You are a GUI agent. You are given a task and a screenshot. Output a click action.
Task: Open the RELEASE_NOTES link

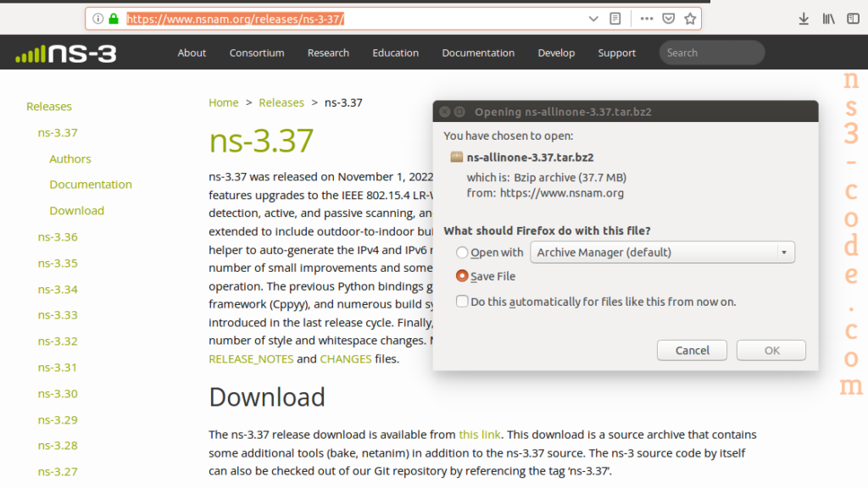[251, 359]
